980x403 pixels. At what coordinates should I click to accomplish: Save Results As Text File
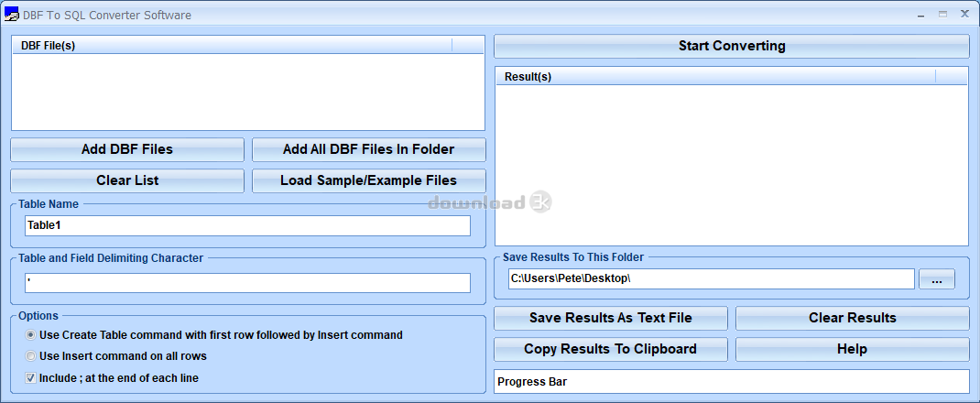point(610,318)
